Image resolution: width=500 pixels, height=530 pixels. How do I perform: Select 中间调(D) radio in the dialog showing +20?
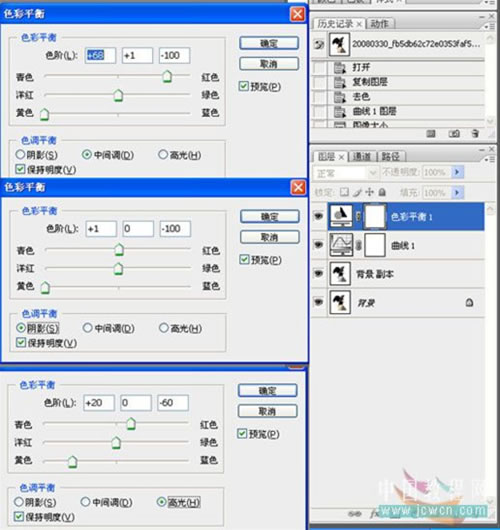tap(86, 502)
